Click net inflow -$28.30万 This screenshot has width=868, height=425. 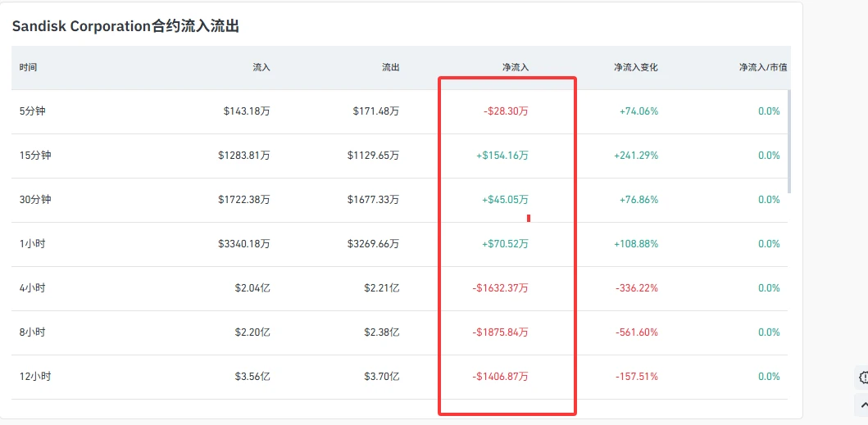pyautogui.click(x=506, y=111)
